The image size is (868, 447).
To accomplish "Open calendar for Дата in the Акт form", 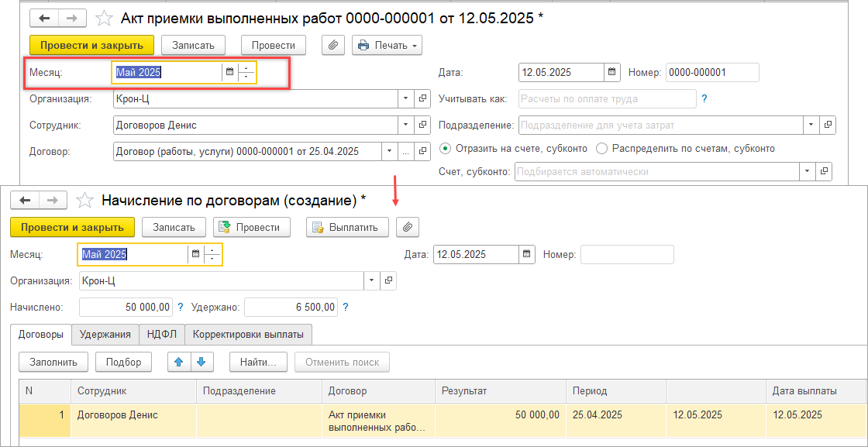I will click(x=612, y=72).
